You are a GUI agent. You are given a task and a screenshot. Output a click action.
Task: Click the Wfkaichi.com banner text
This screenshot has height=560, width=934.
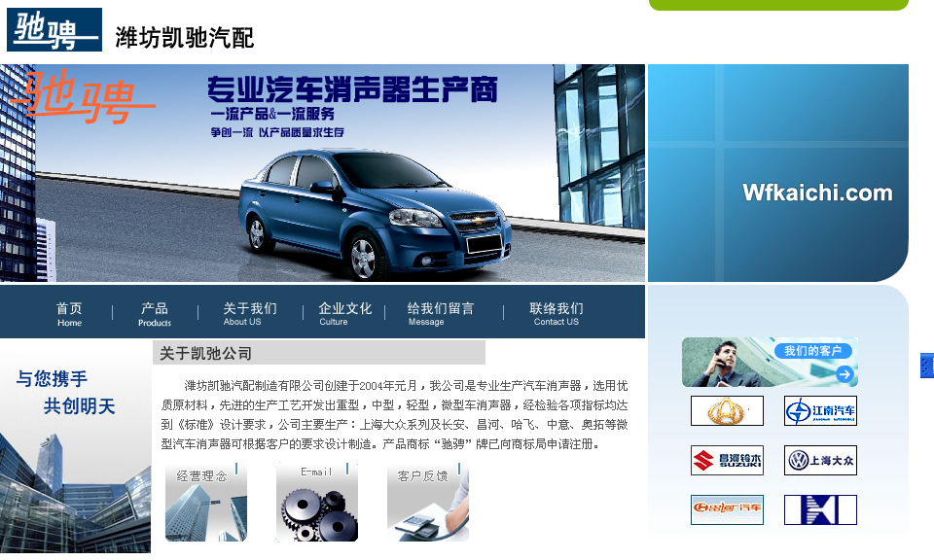pyautogui.click(x=817, y=192)
